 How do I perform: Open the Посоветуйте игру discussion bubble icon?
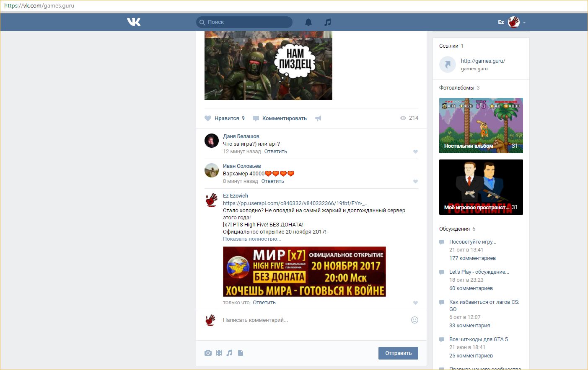(x=442, y=242)
